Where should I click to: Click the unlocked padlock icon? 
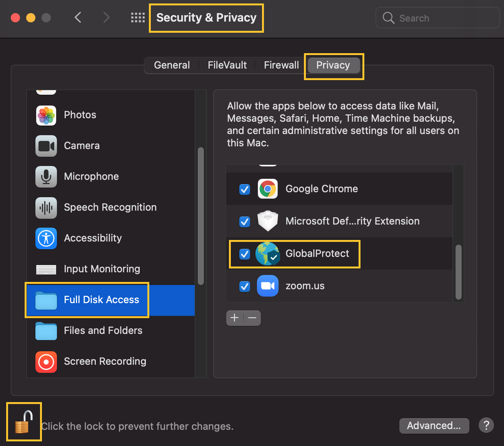(x=23, y=422)
